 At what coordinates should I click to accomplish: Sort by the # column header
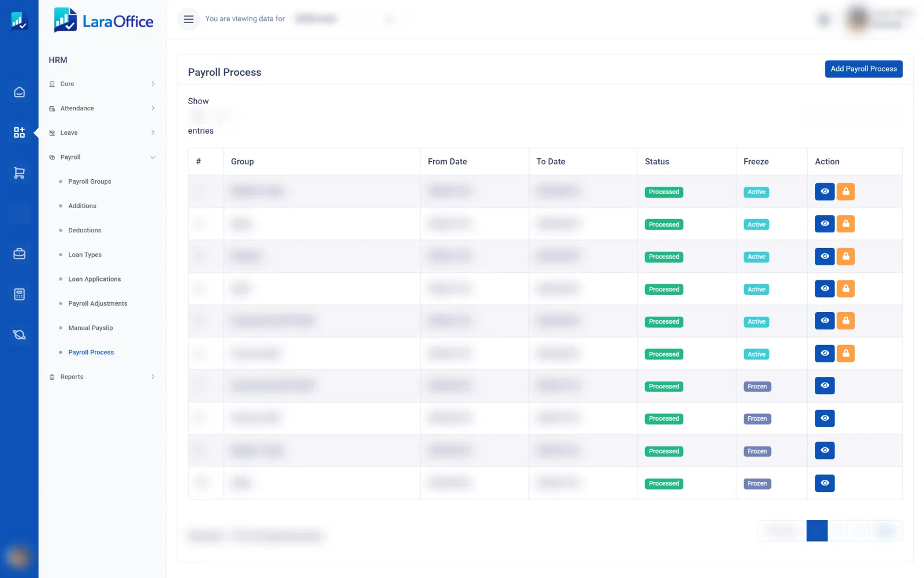pos(206,162)
